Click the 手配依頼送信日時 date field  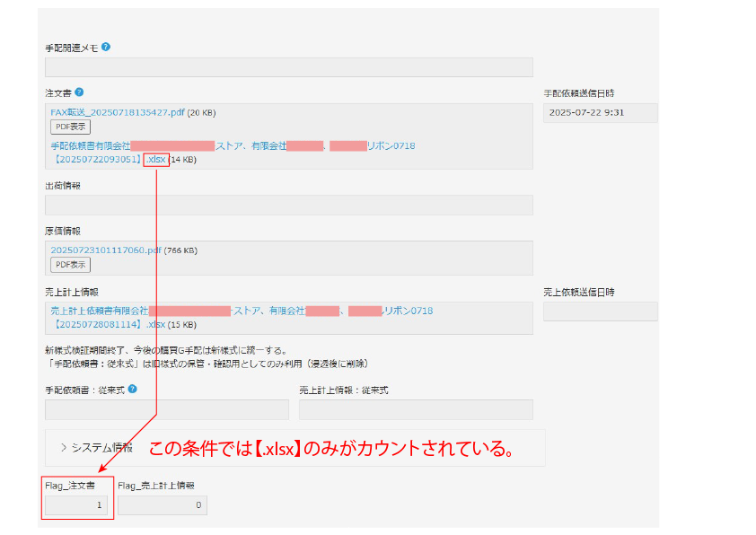tap(600, 113)
